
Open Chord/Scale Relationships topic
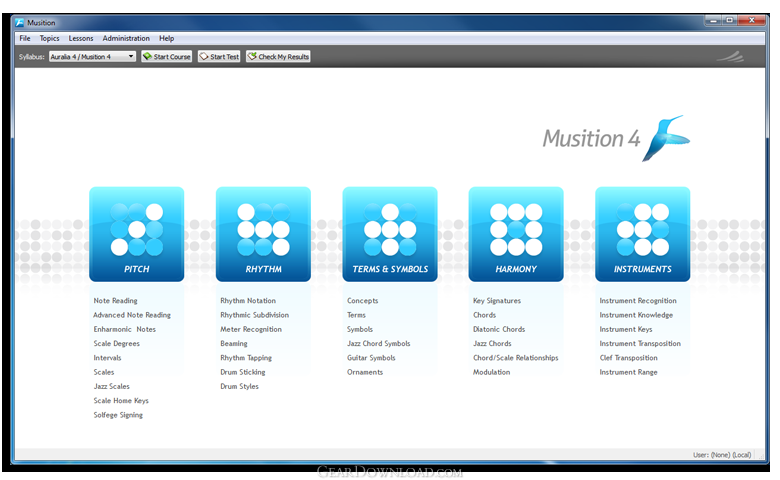[x=515, y=358]
